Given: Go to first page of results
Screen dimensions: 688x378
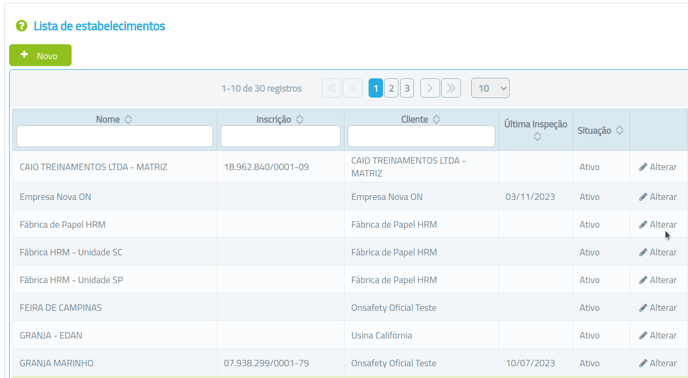Looking at the screenshot, I should point(331,88).
